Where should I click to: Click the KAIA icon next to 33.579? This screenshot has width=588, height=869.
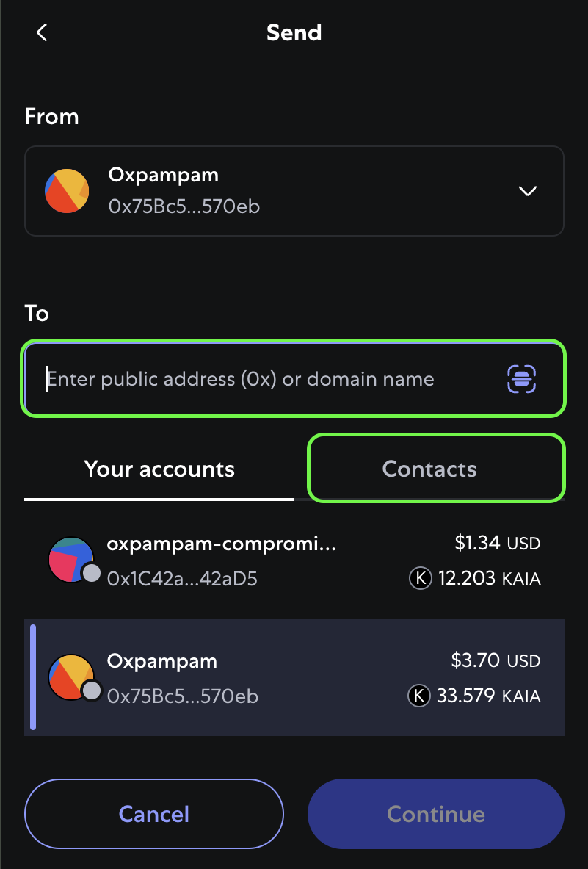pyautogui.click(x=419, y=696)
